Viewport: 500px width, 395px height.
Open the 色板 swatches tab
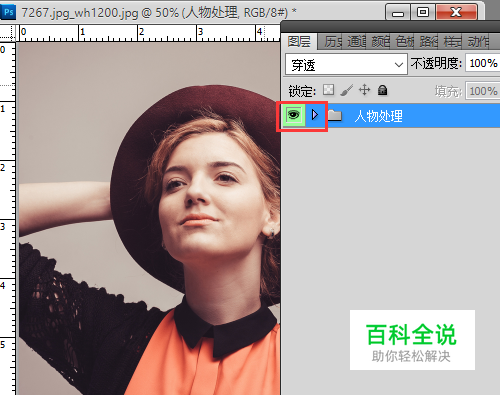coord(404,42)
